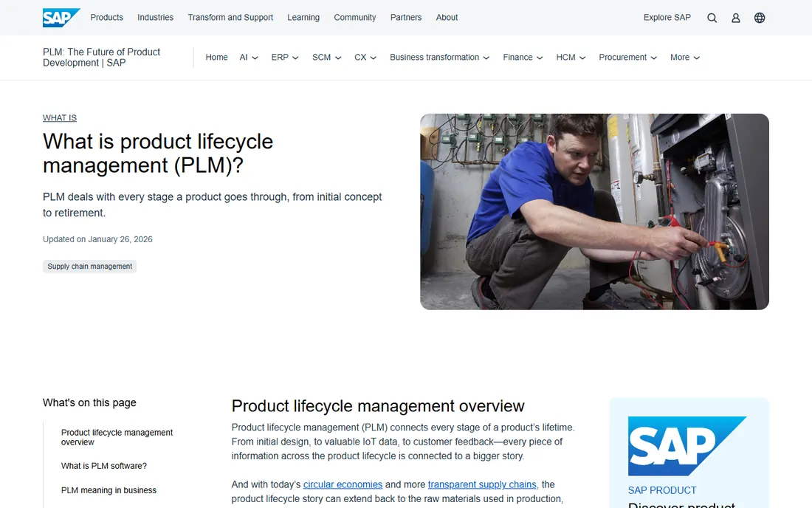This screenshot has height=508, width=812.
Task: Open the globe language selector icon
Action: (x=759, y=18)
